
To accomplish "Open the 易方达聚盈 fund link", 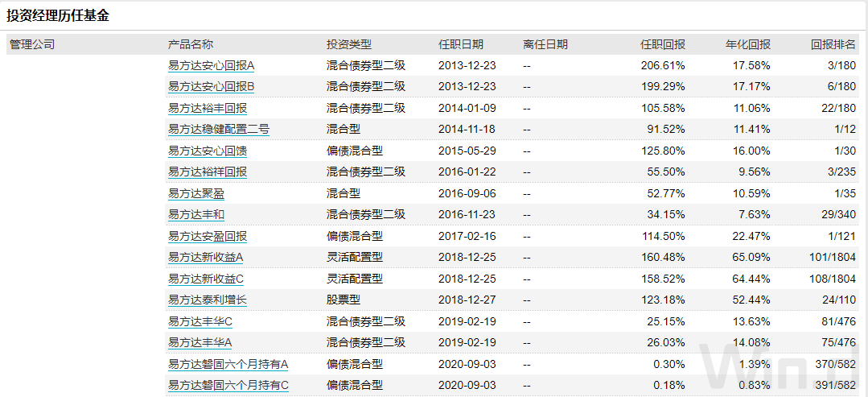I will tap(196, 193).
